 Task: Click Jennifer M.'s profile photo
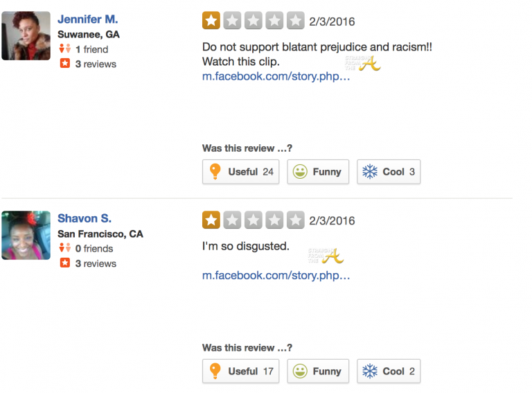coord(26,35)
